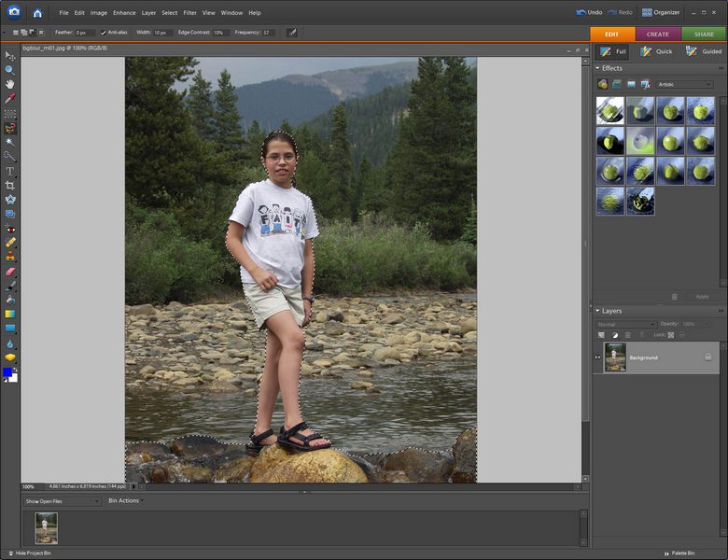The width and height of the screenshot is (728, 560).
Task: Select the Eraser tool
Action: (x=10, y=271)
